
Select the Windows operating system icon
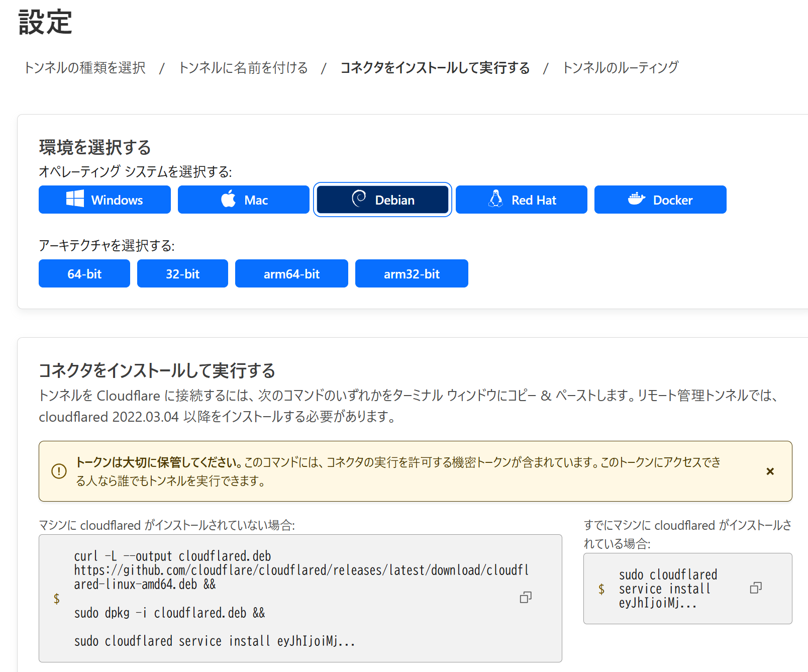(75, 199)
